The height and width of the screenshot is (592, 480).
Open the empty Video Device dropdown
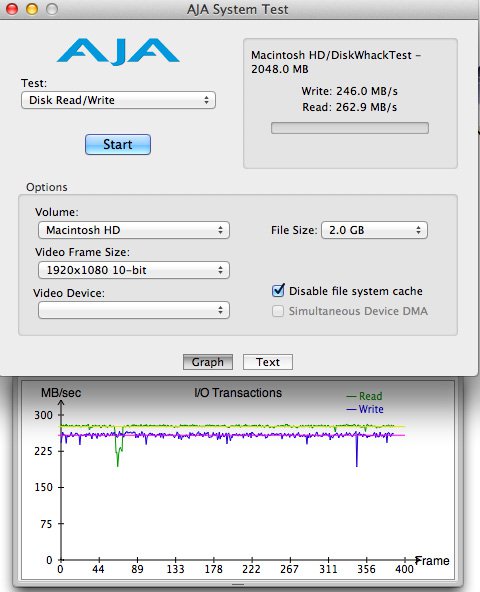tap(134, 310)
